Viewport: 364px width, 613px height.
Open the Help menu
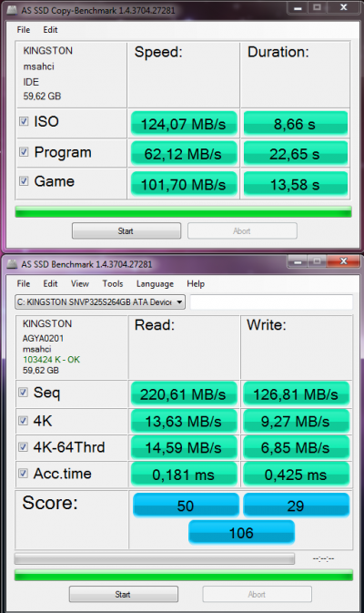196,284
